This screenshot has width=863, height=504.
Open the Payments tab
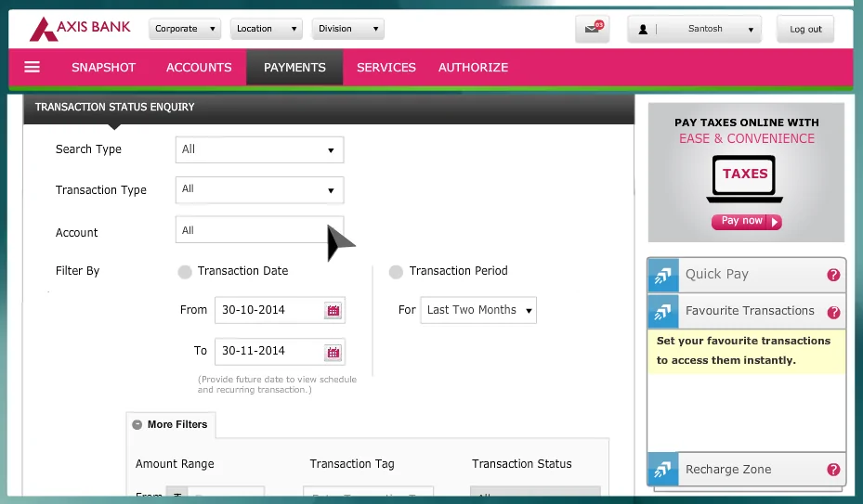[x=294, y=67]
